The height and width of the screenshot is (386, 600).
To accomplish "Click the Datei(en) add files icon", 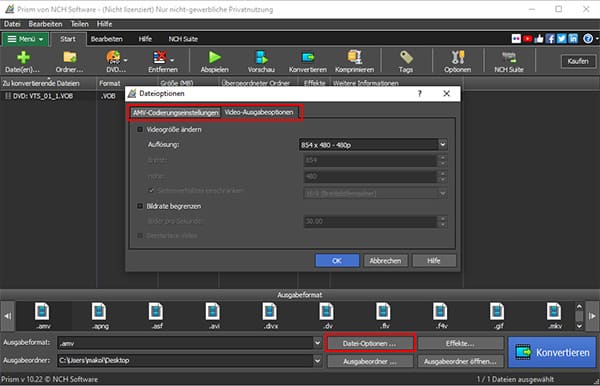I will [x=23, y=57].
